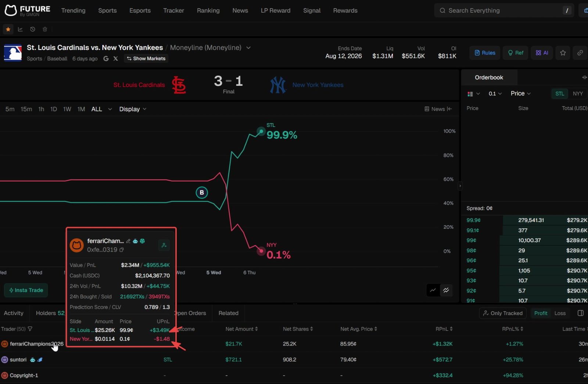Open the Trending menu
Viewport: 588px width, 384px height.
click(x=73, y=11)
